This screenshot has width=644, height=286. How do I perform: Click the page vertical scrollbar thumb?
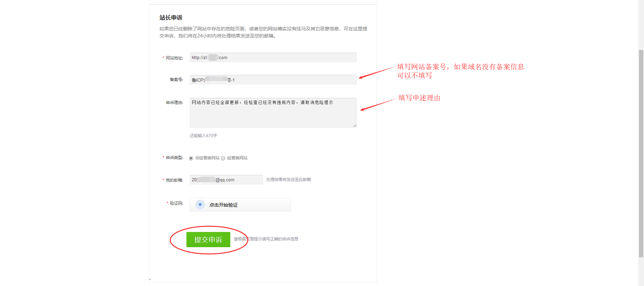(641, 154)
